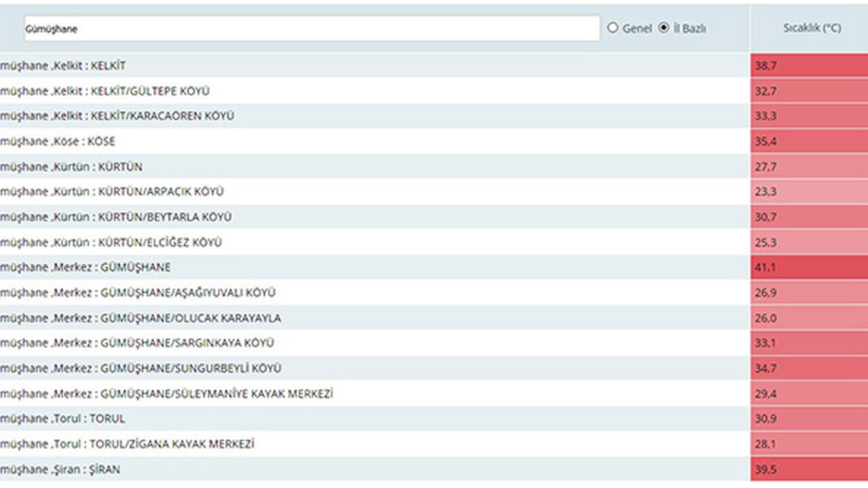
Task: Select KÜRTÜN/ELCİĞEZ KÖYÜ station
Action: [111, 243]
